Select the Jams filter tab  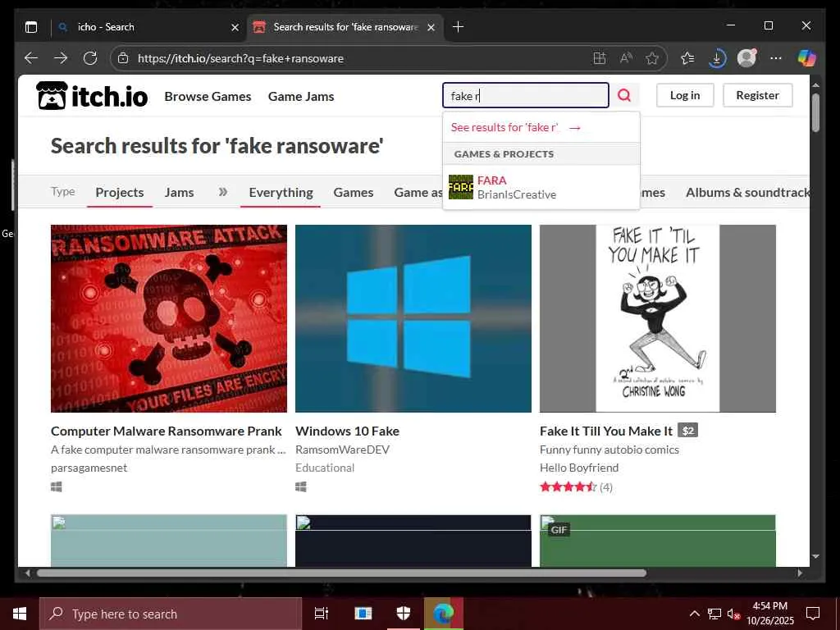coord(179,192)
